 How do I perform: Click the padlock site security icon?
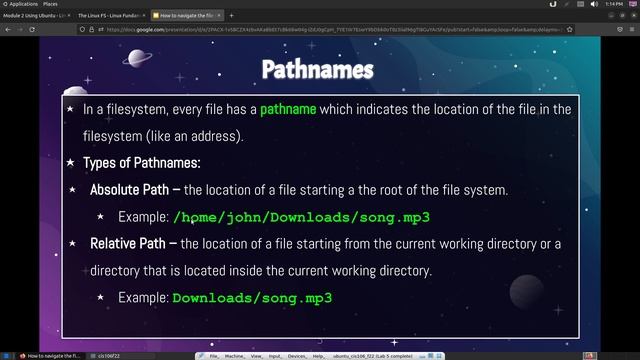click(x=91, y=29)
